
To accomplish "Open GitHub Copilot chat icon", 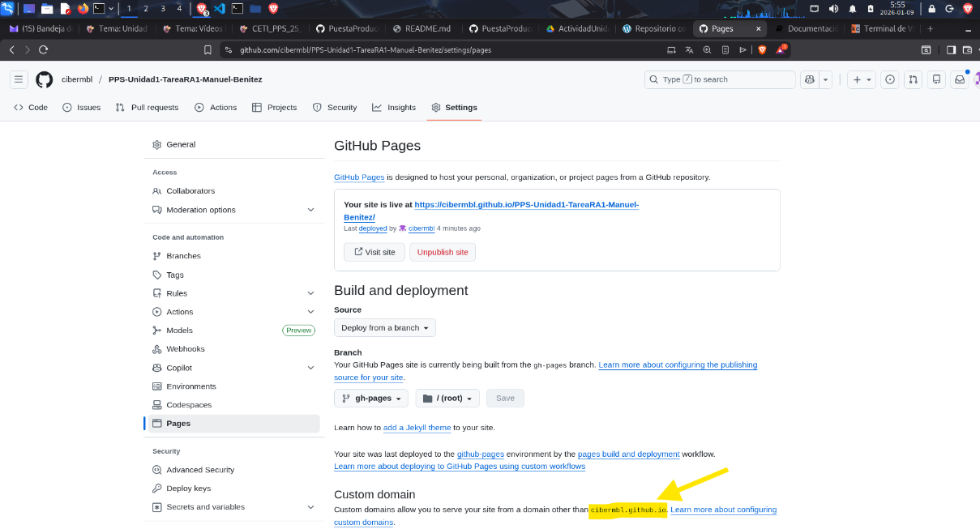I will coord(809,79).
